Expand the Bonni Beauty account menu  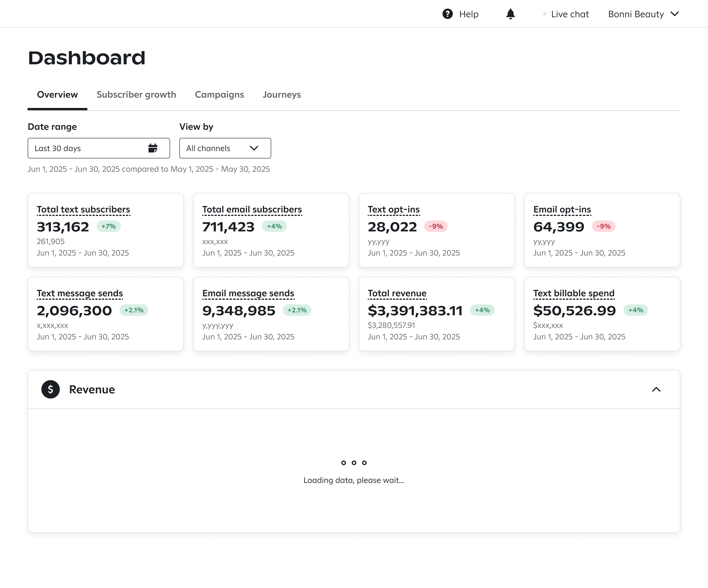click(x=643, y=14)
